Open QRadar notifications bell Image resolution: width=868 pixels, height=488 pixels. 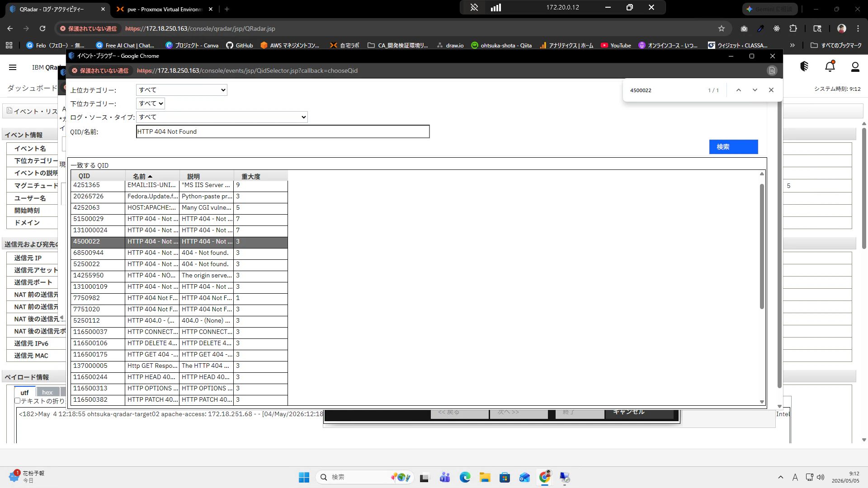tap(830, 67)
